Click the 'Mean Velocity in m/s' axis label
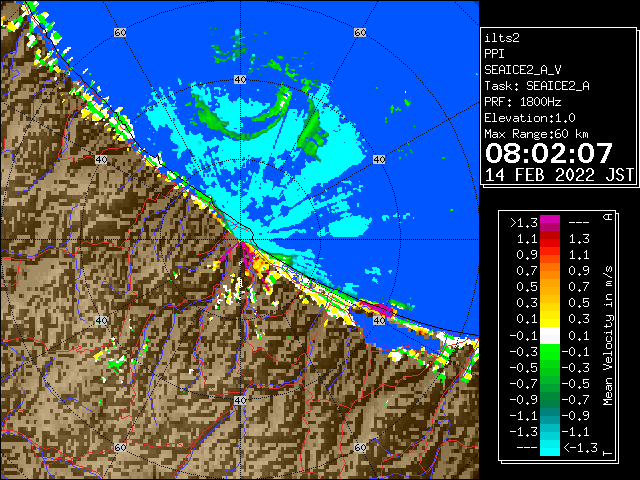The image size is (640, 480). coord(608,336)
